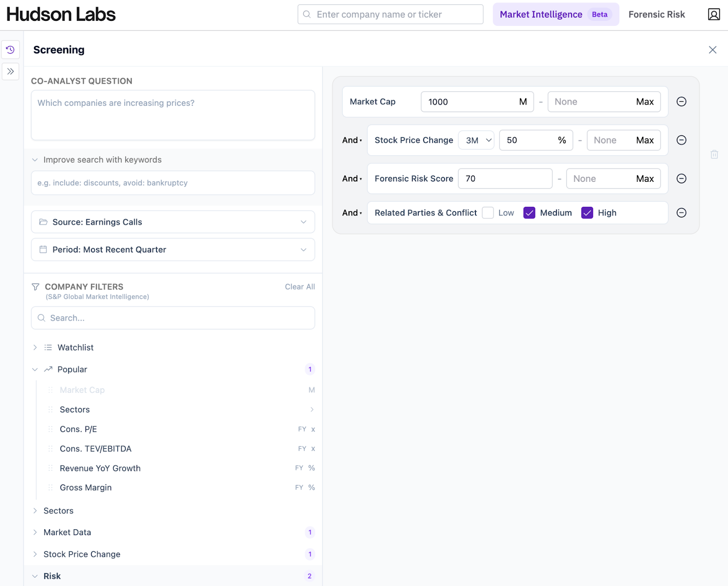Remove Related Parties & Conflict filter row

click(x=681, y=213)
